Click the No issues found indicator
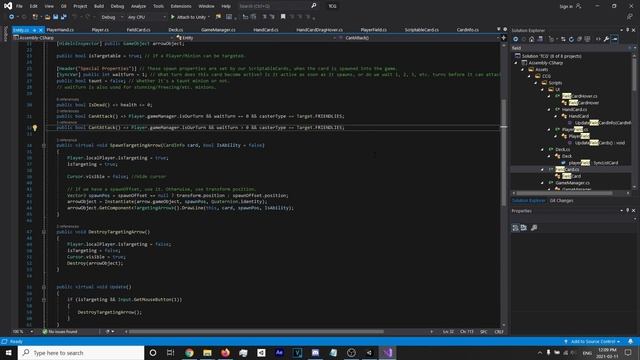The height and width of the screenshot is (360, 640). pos(60,331)
